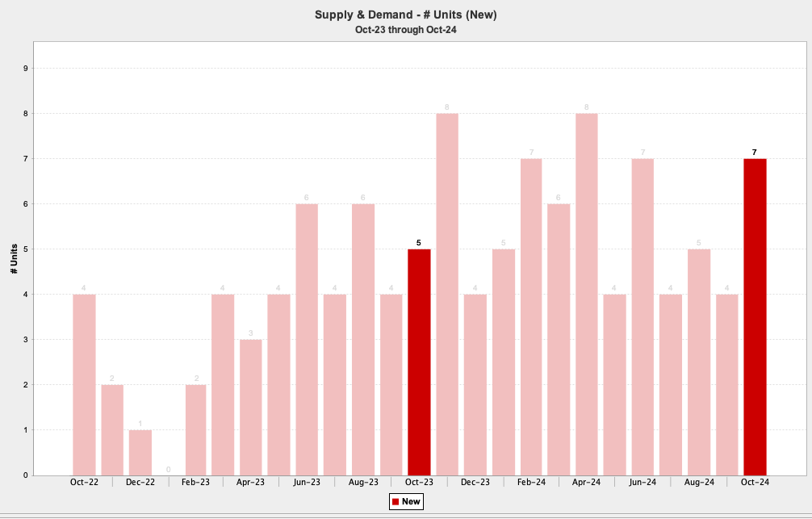Click the Jun-23 x-axis label
Screen dimensions: 812x519
pos(307,483)
